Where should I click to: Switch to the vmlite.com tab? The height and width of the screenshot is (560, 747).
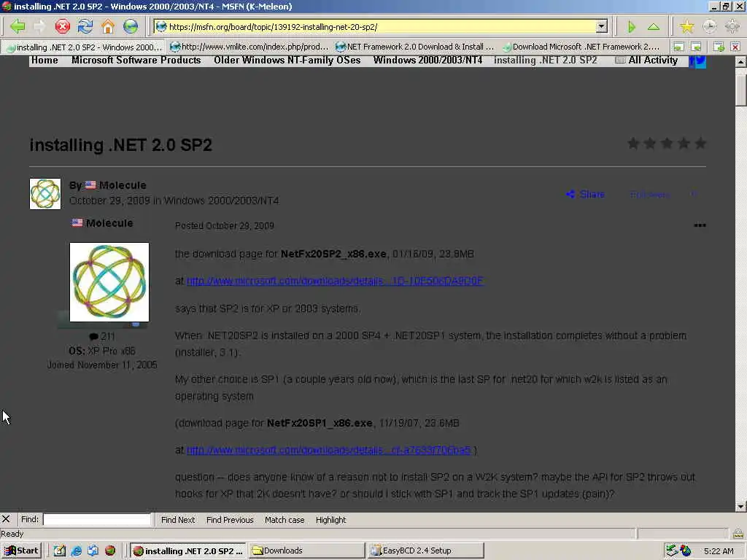[249, 47]
